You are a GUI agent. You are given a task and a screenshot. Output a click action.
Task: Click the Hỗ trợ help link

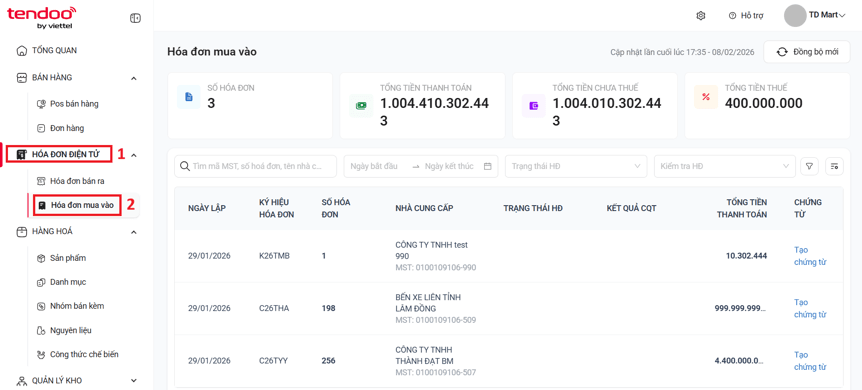pos(746,16)
